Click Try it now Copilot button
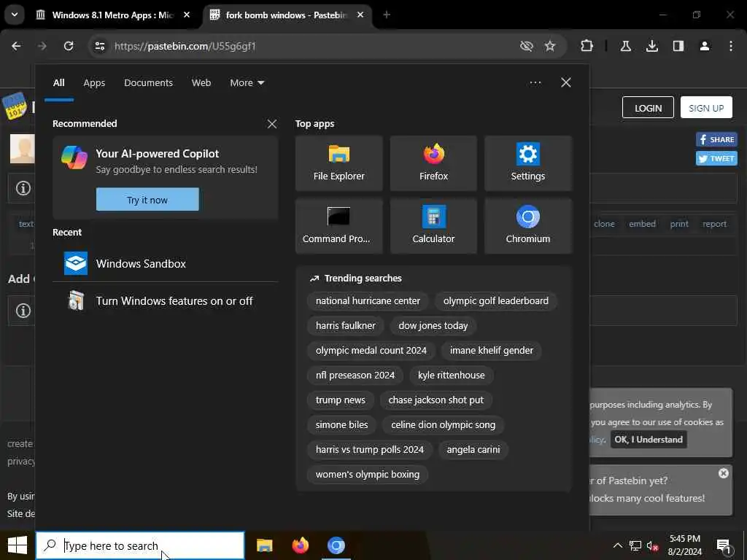Screen dimensions: 747x560 pyautogui.click(x=147, y=200)
